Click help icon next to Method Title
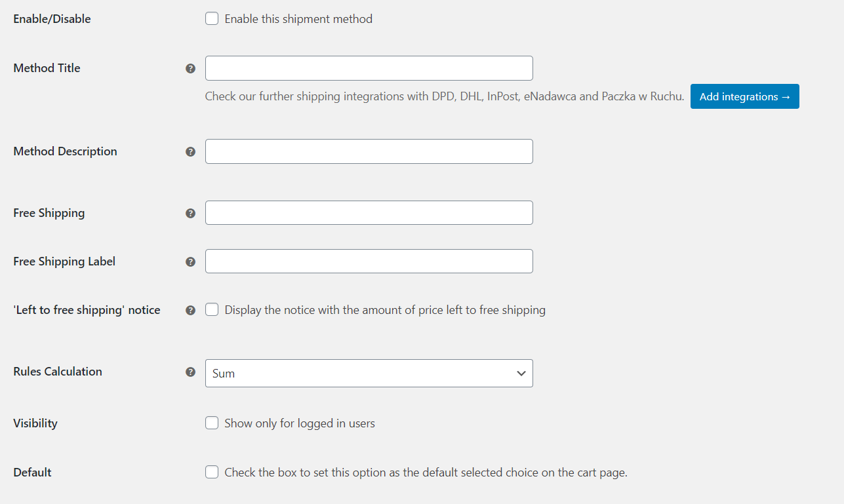844x504 pixels. pyautogui.click(x=190, y=68)
